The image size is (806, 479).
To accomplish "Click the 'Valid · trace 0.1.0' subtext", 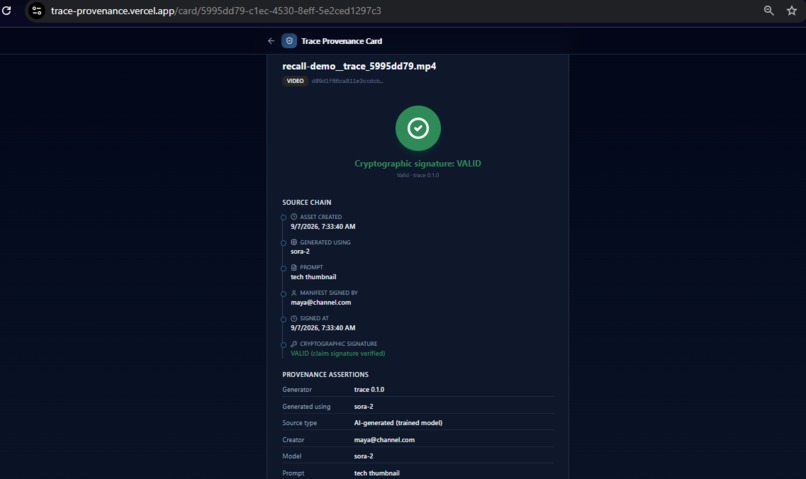I will point(418,175).
